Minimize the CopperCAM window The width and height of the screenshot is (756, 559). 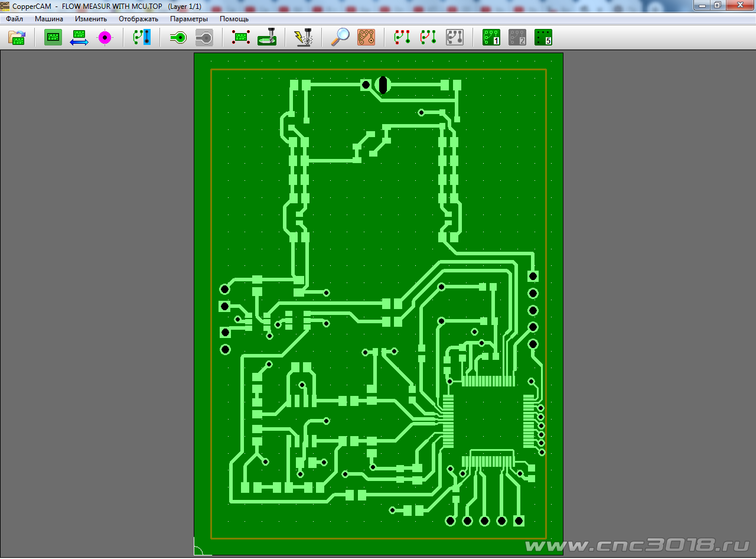click(701, 5)
